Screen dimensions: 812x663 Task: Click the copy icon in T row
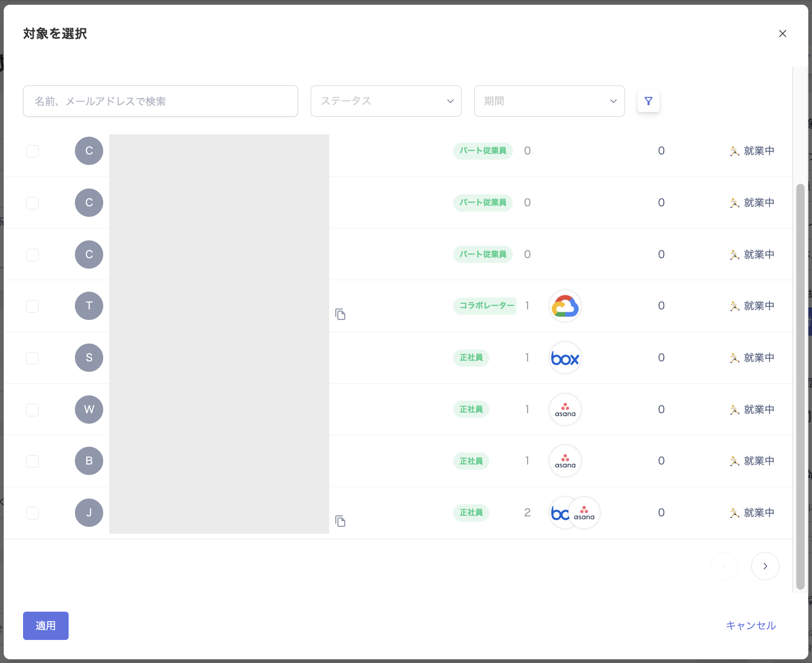coord(341,314)
